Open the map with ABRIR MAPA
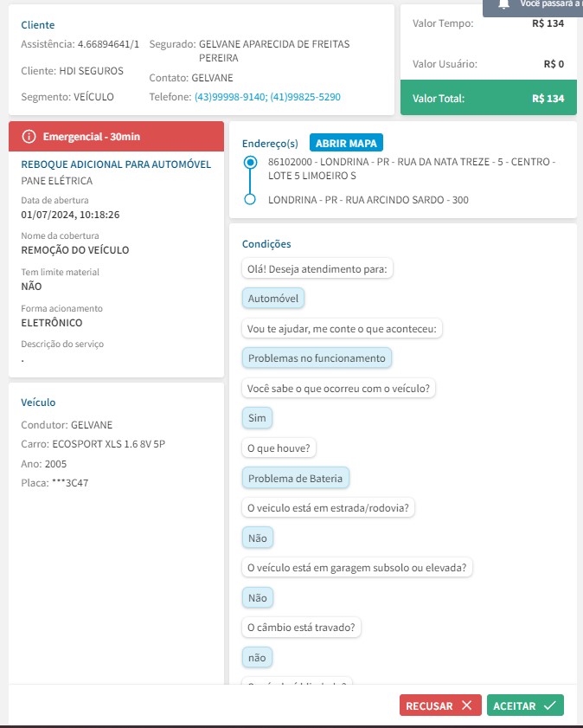The height and width of the screenshot is (728, 583). click(346, 143)
